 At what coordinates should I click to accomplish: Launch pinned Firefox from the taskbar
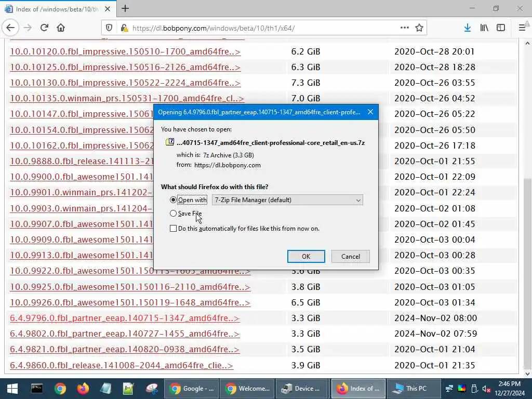[83, 389]
